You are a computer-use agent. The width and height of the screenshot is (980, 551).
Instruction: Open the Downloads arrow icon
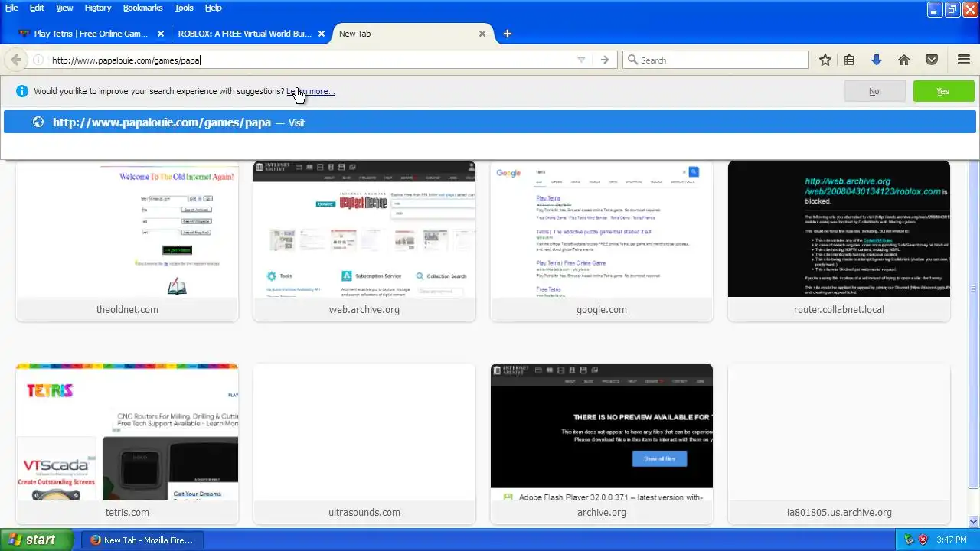(x=877, y=60)
